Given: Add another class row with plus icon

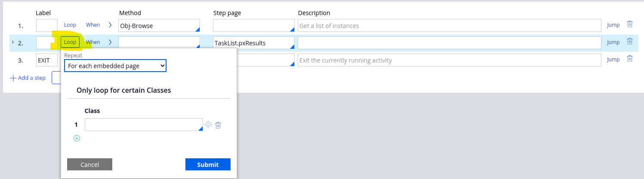Looking at the screenshot, I should [77, 138].
